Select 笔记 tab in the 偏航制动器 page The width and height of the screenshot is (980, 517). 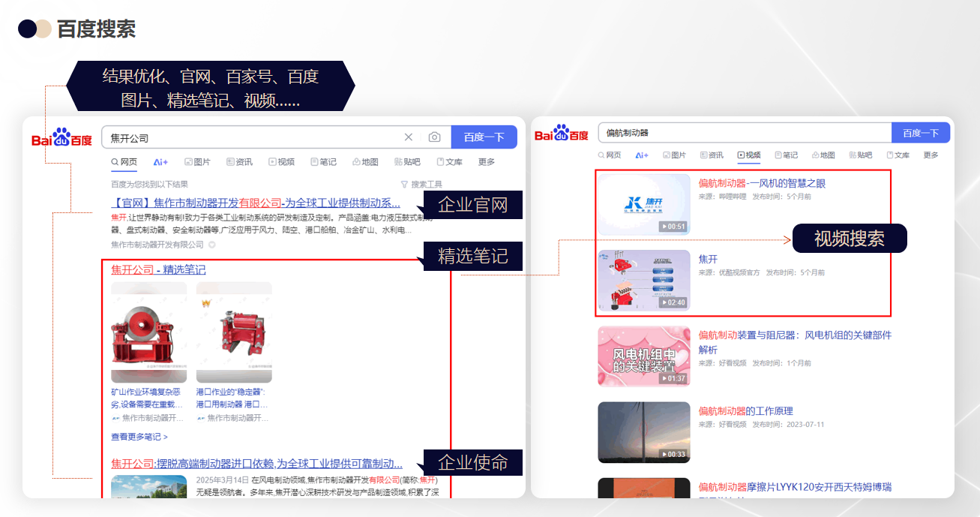click(786, 155)
